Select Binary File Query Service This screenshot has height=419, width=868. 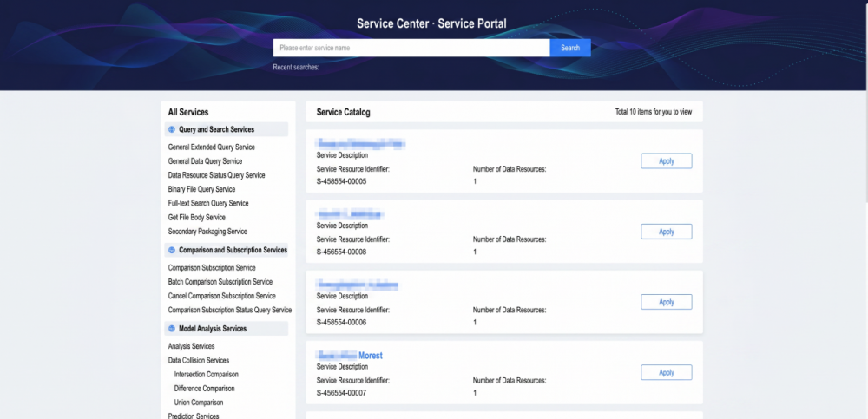pyautogui.click(x=201, y=189)
